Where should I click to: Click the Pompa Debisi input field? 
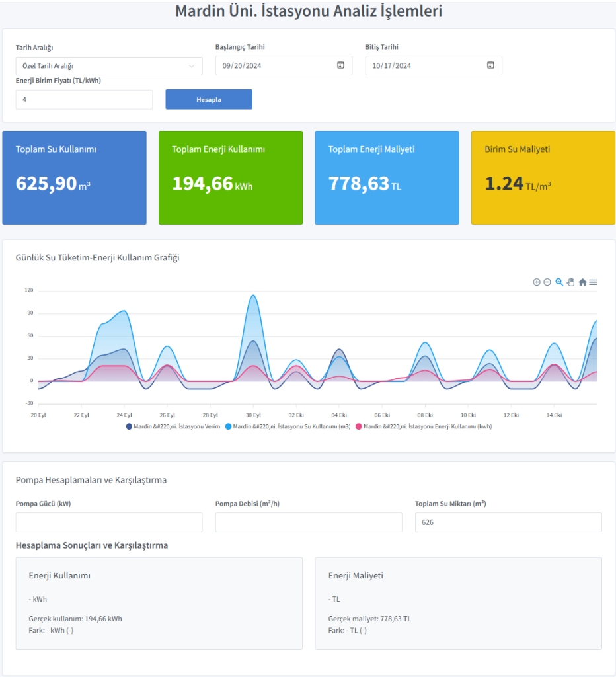coord(309,522)
